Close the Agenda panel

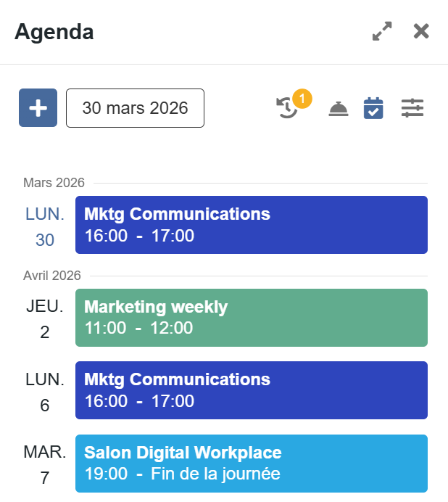pyautogui.click(x=421, y=31)
